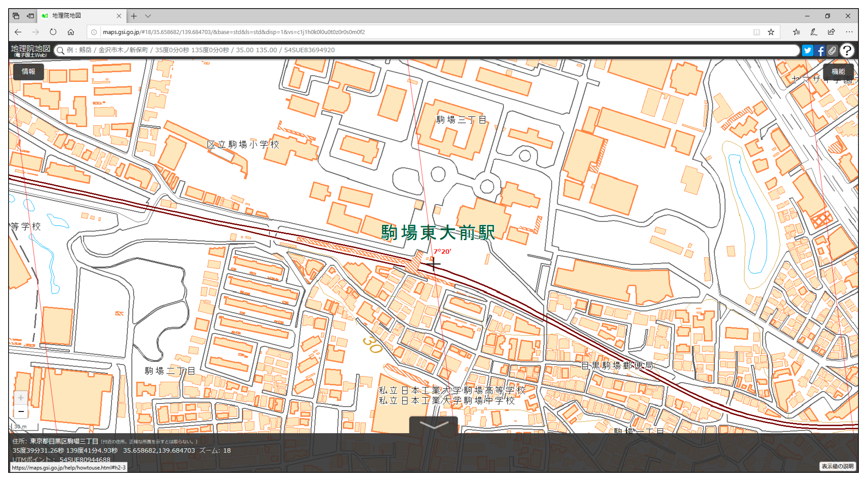Click UTMポイント value in info panel
The width and height of the screenshot is (868, 482).
85,459
